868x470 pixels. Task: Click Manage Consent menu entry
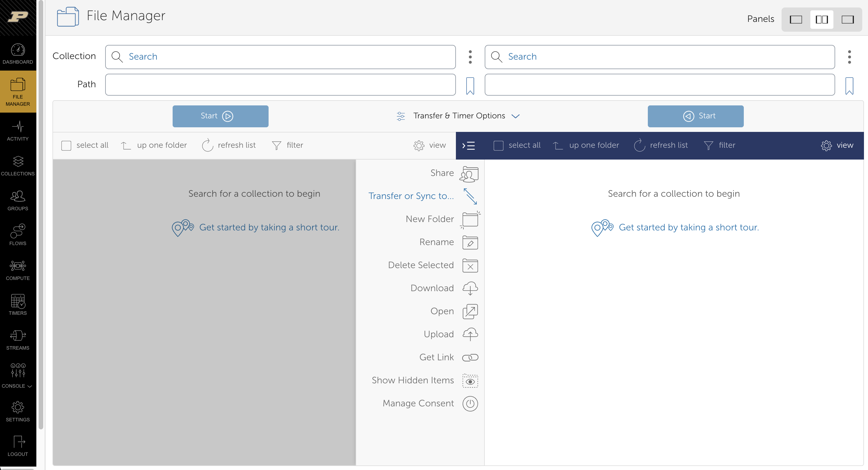click(430, 404)
